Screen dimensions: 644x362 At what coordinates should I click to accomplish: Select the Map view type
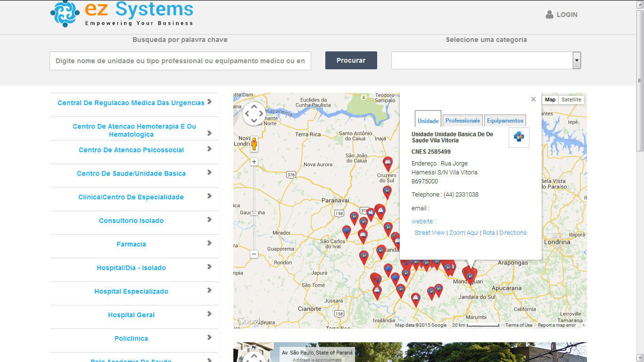tap(550, 100)
